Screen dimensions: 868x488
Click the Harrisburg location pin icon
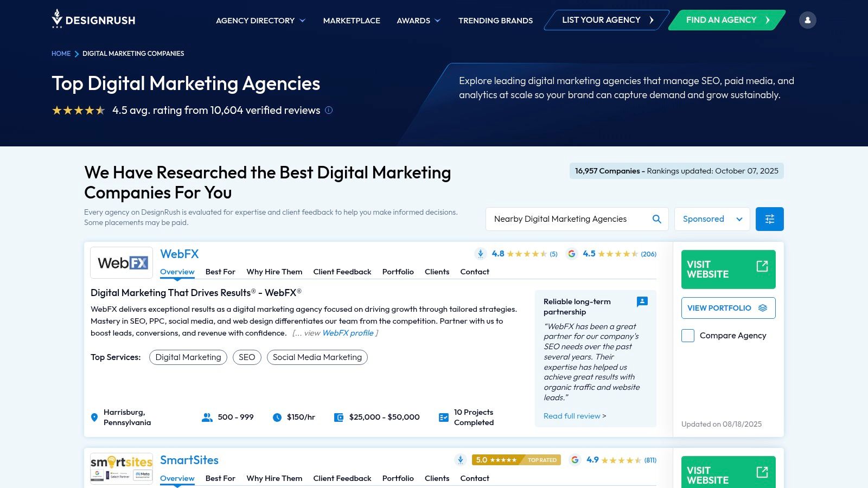pos(94,418)
